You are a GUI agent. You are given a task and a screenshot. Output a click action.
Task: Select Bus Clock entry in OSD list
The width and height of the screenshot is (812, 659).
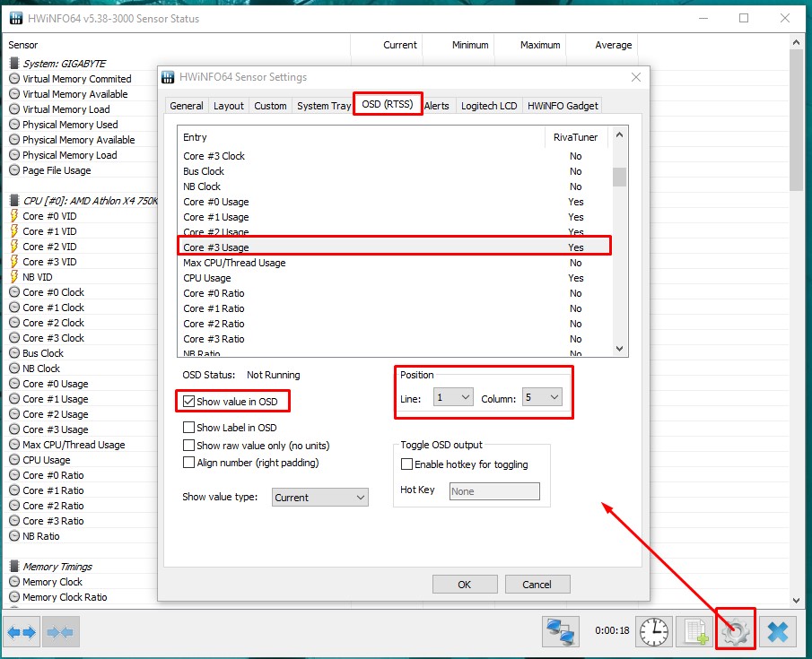pos(395,171)
